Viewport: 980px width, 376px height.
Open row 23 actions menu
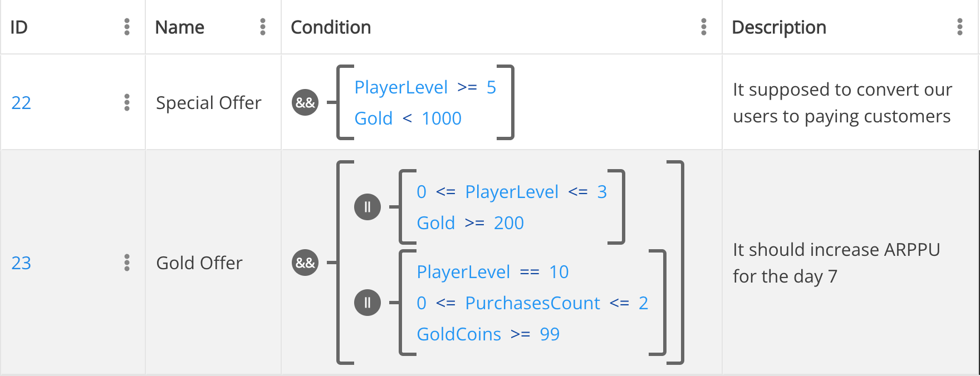tap(127, 263)
